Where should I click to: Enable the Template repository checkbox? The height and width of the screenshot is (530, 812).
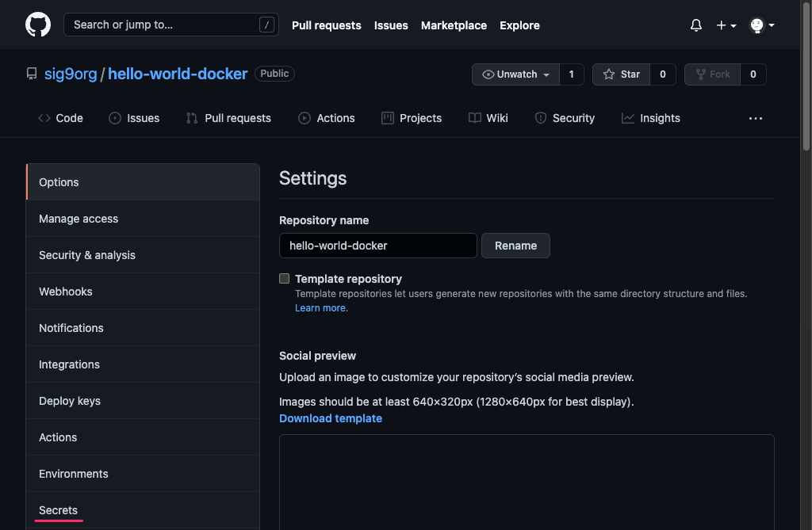pyautogui.click(x=285, y=278)
